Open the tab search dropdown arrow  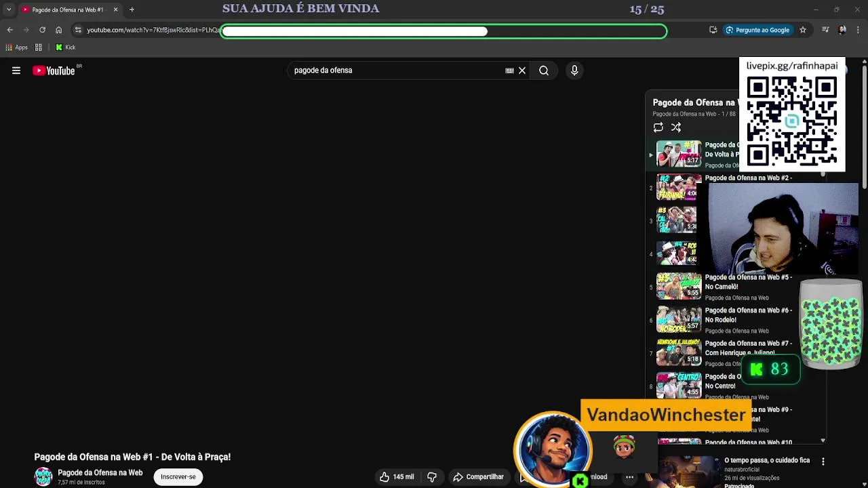point(8,9)
